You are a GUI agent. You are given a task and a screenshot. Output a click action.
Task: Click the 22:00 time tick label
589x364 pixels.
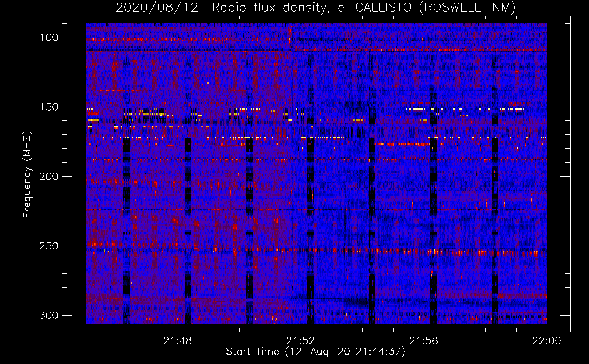tap(547, 341)
